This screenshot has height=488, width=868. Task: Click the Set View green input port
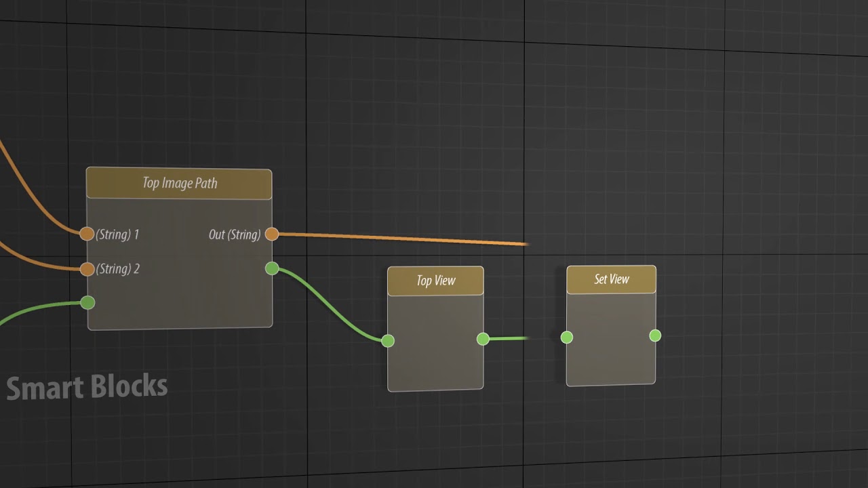pyautogui.click(x=567, y=338)
